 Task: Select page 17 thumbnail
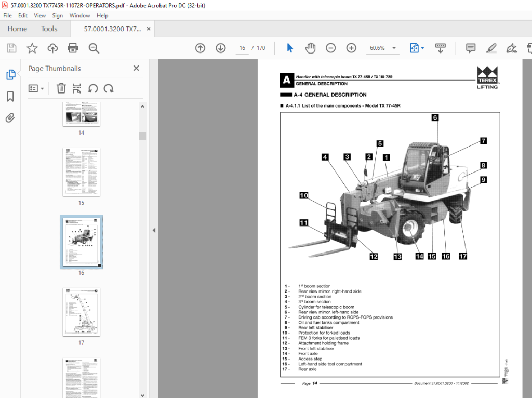tap(82, 312)
